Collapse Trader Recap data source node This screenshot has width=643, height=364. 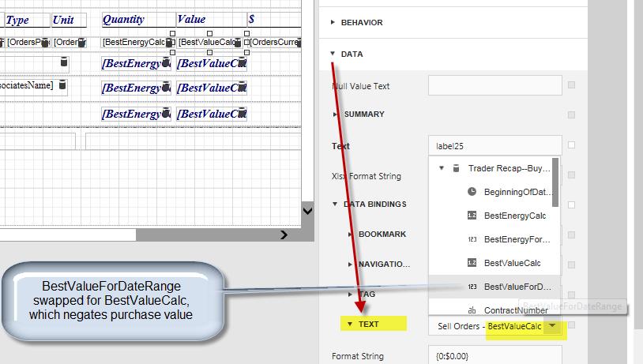[x=441, y=168]
